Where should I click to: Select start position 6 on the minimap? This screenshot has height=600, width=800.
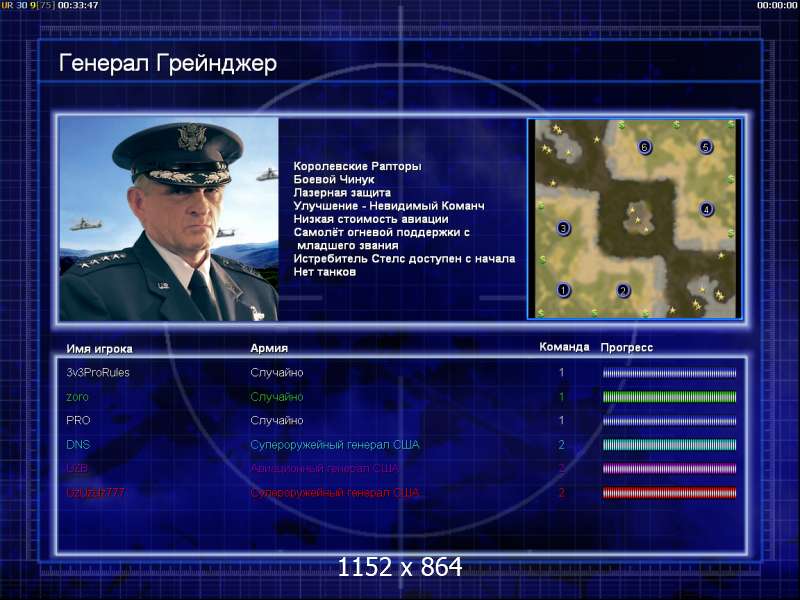click(644, 147)
